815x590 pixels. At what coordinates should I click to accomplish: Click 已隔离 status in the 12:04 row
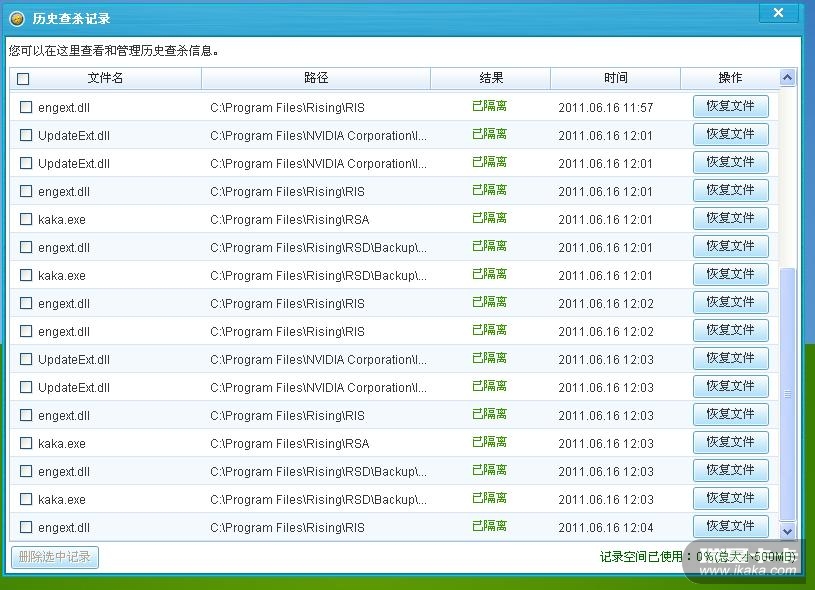pos(489,526)
